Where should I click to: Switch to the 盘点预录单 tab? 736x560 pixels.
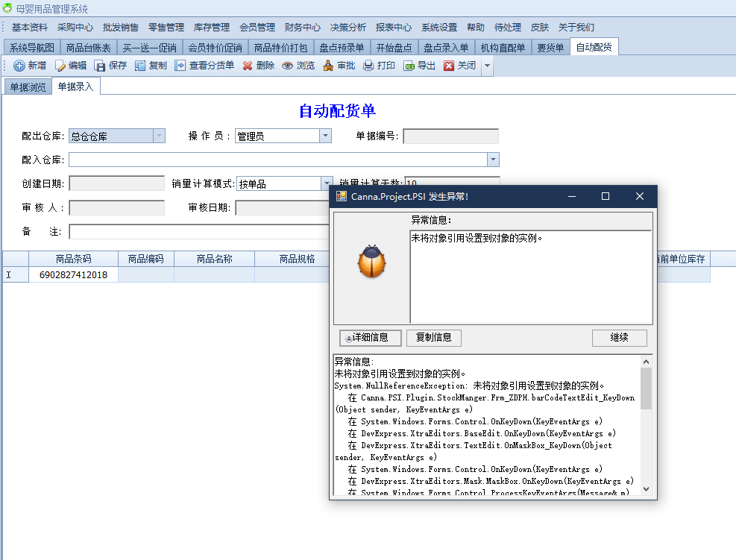[342, 48]
